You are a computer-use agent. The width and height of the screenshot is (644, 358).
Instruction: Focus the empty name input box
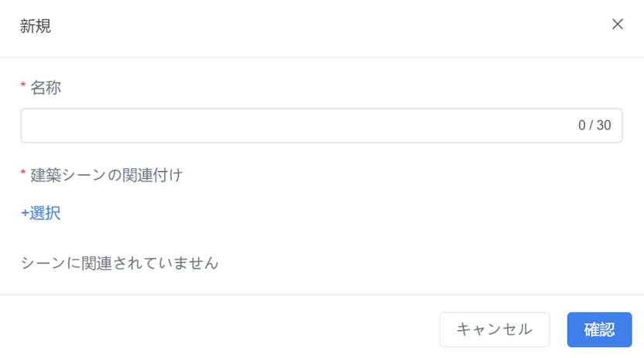coord(321,126)
